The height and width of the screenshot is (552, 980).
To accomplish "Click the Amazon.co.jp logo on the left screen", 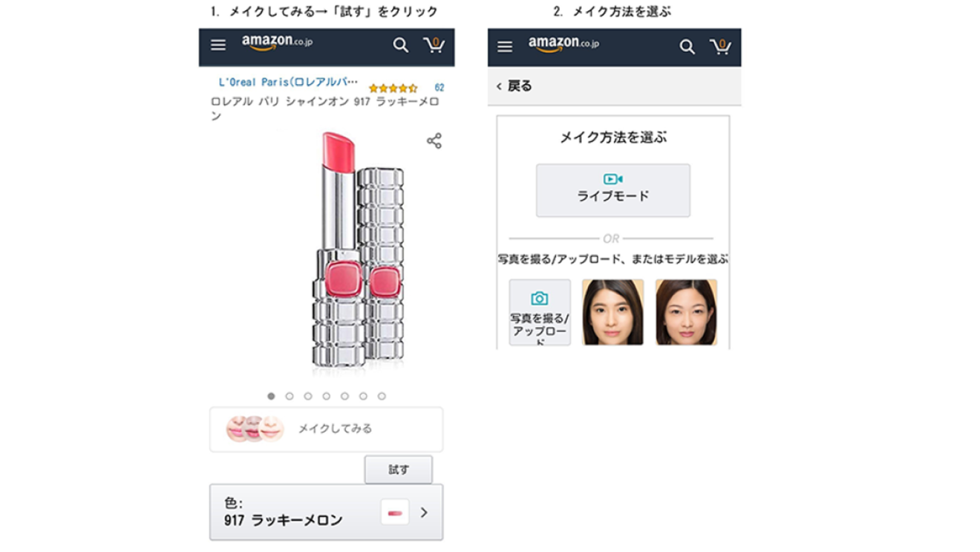I will point(274,44).
